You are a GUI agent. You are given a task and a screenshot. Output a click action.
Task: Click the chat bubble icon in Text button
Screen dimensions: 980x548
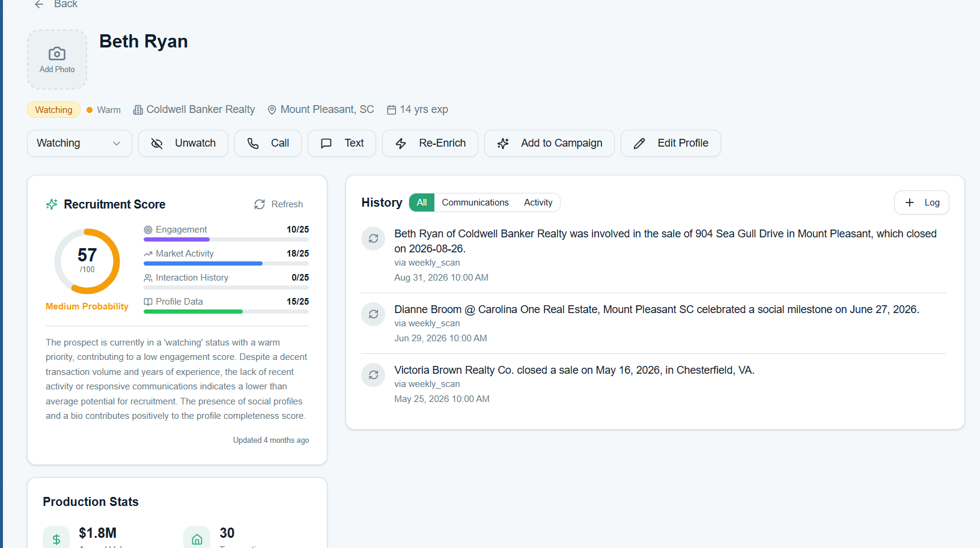click(326, 144)
